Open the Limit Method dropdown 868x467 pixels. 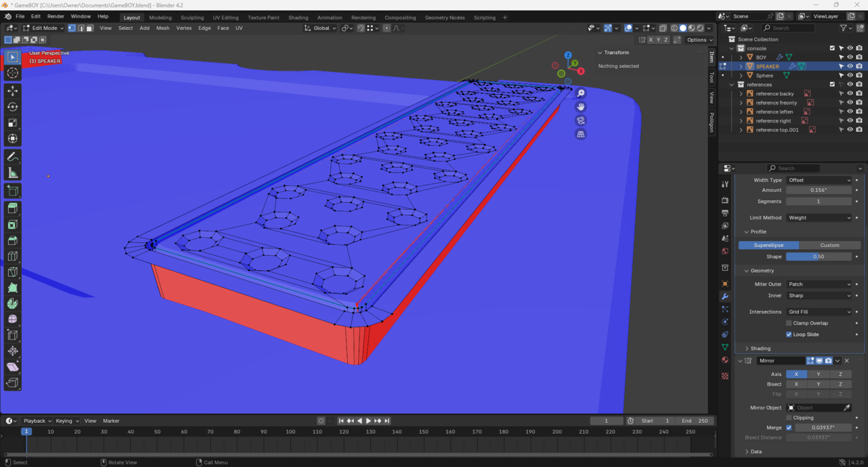click(818, 218)
